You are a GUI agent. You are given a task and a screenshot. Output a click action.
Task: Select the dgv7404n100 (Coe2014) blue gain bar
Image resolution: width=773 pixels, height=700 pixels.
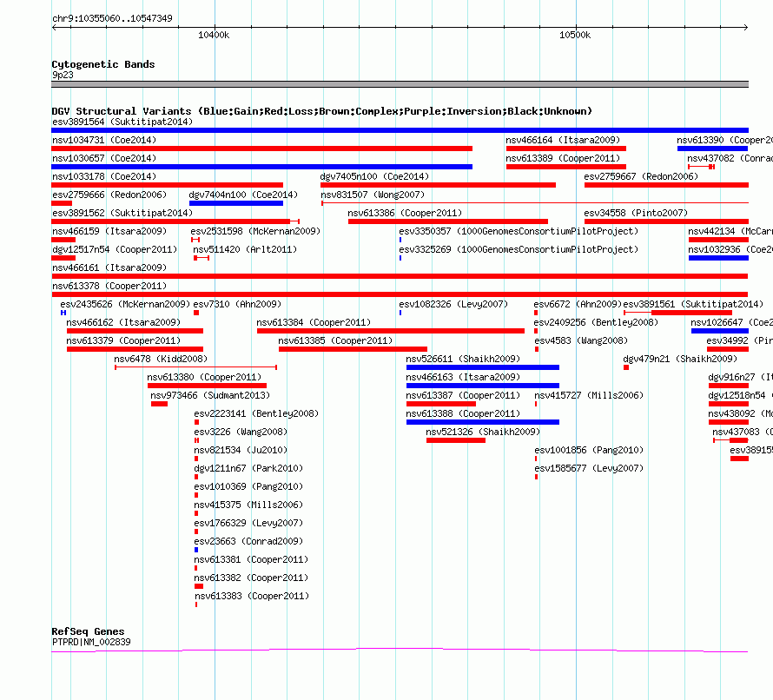(236, 203)
